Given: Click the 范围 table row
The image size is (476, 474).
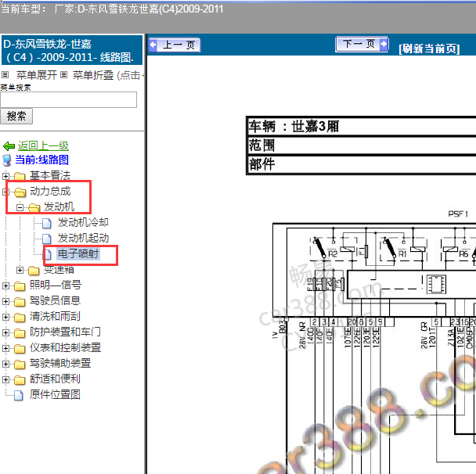Looking at the screenshot, I should point(362,145).
